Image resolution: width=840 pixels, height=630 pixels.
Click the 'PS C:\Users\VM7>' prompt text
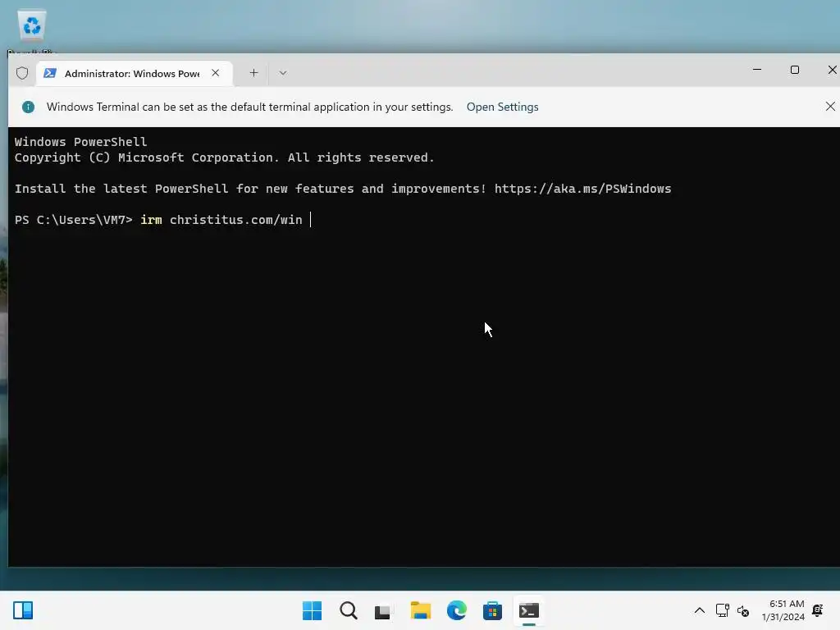pos(73,220)
